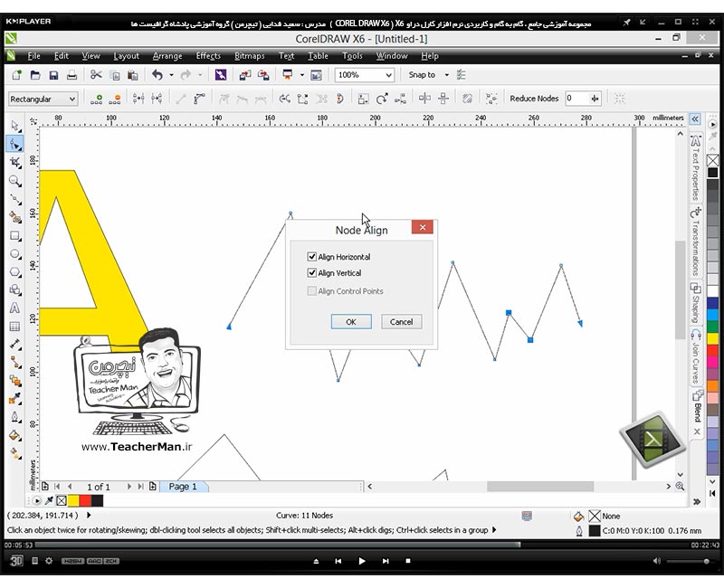The height and width of the screenshot is (588, 724).
Task: Click the Add Nodes icon
Action: (x=97, y=99)
